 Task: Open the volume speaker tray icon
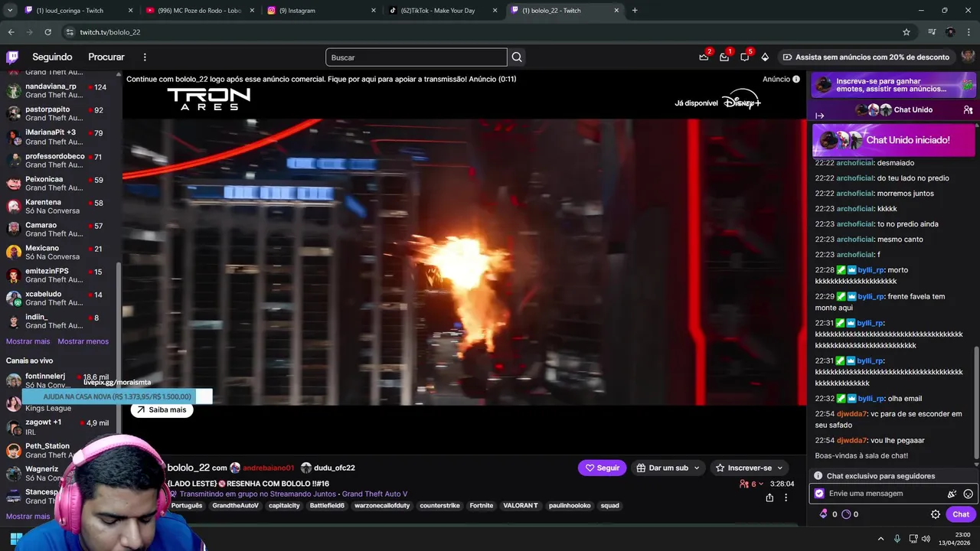(926, 539)
